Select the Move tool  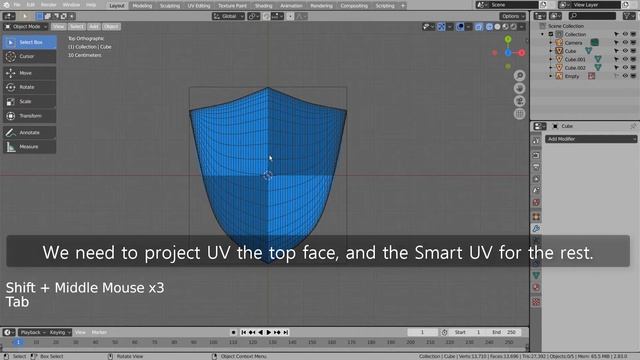coord(29,73)
